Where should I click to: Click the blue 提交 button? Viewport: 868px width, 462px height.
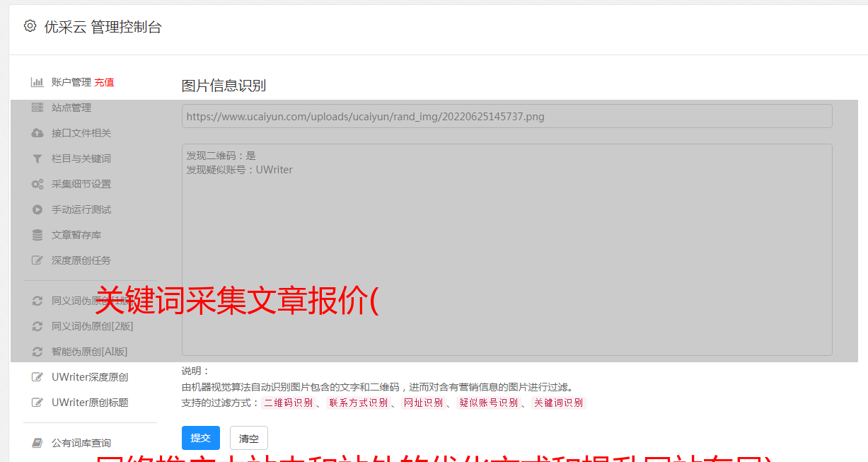(x=201, y=438)
